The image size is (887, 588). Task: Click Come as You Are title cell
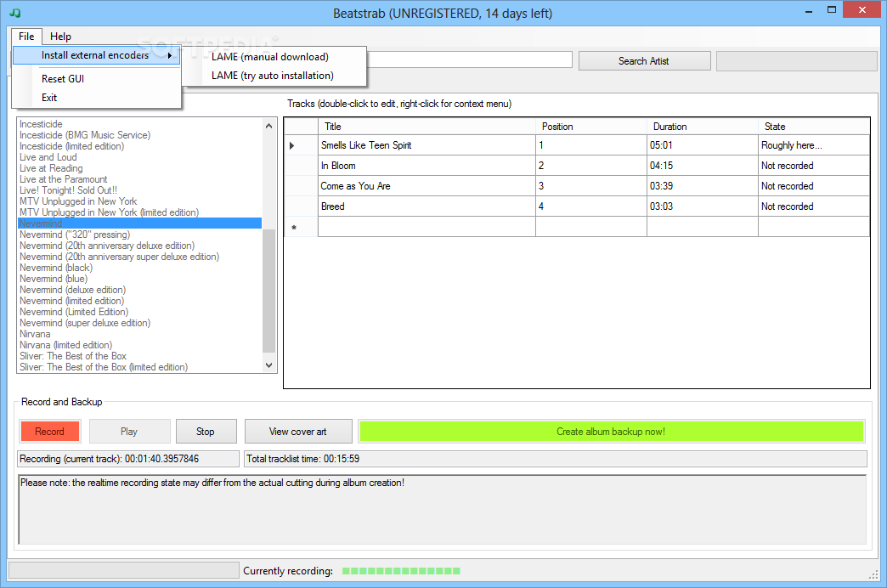427,186
